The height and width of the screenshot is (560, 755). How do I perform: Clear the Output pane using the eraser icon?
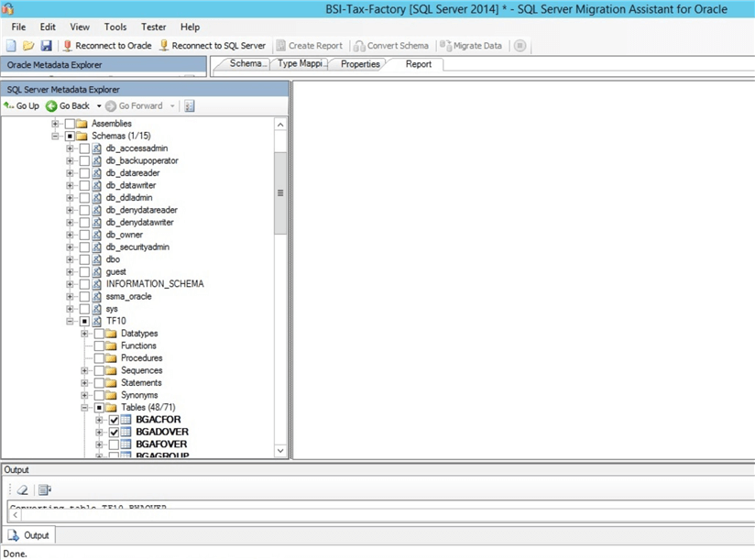pyautogui.click(x=22, y=489)
